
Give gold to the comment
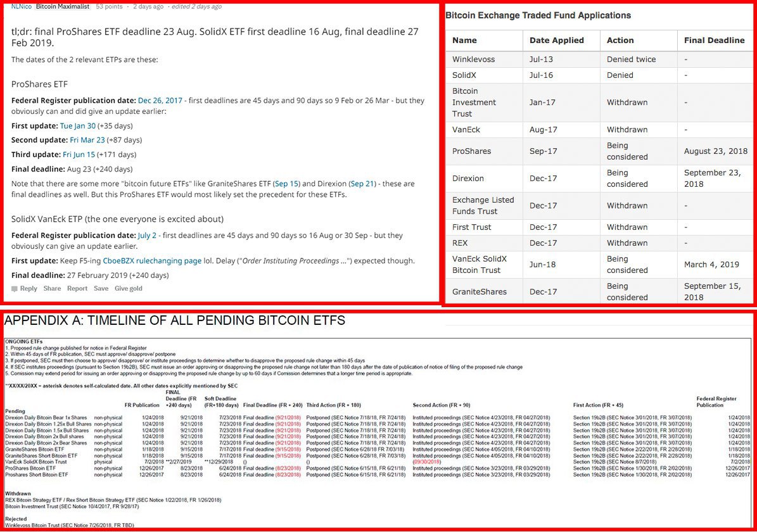(x=129, y=289)
